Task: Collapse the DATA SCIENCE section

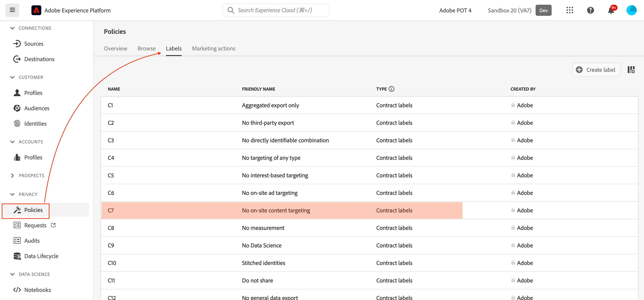Action: [x=12, y=274]
